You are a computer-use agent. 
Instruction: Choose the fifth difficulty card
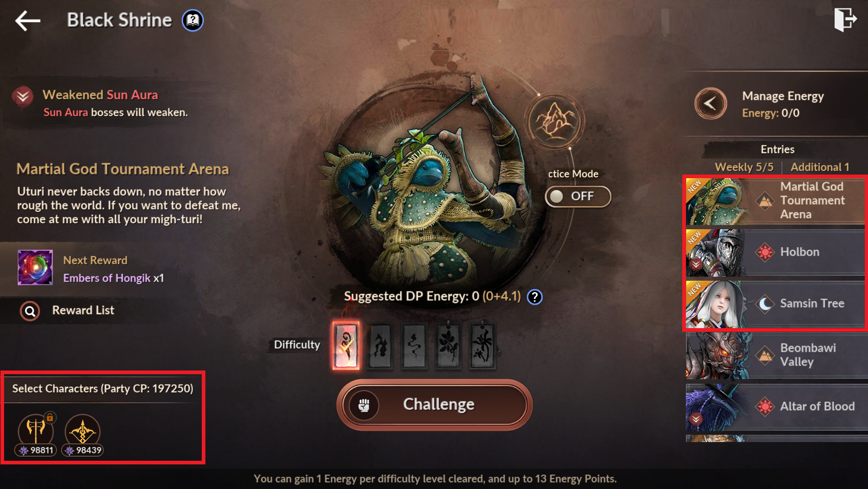[482, 345]
